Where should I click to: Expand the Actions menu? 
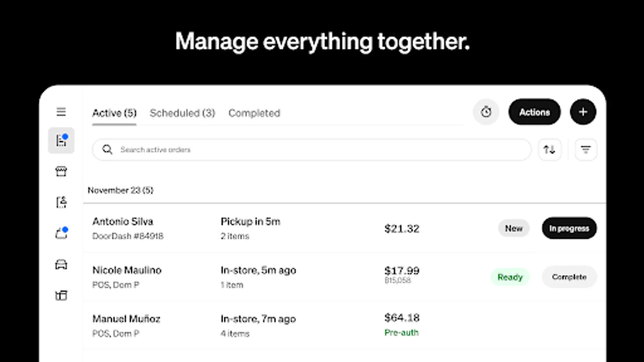coord(534,112)
